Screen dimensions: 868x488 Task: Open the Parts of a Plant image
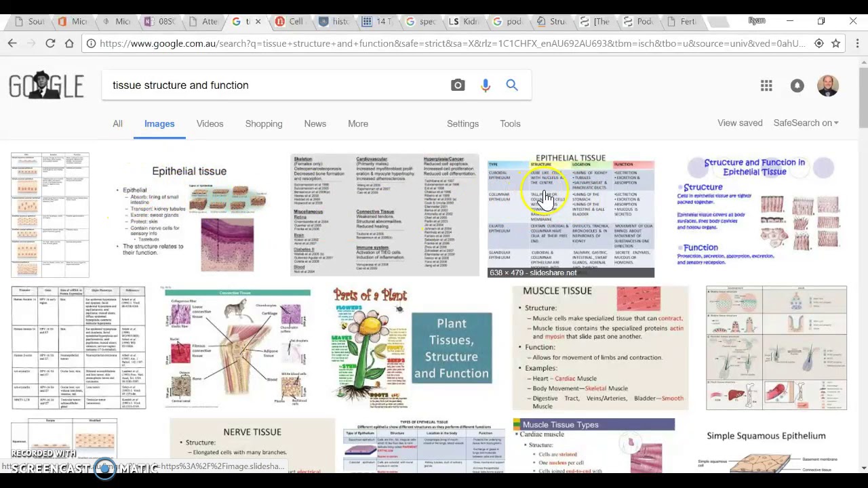coord(370,348)
